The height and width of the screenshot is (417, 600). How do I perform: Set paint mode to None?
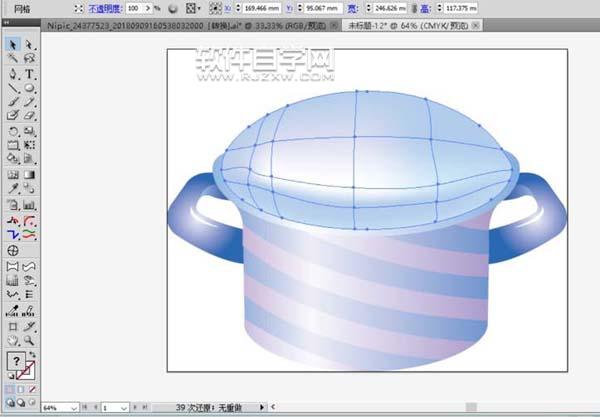(x=32, y=390)
